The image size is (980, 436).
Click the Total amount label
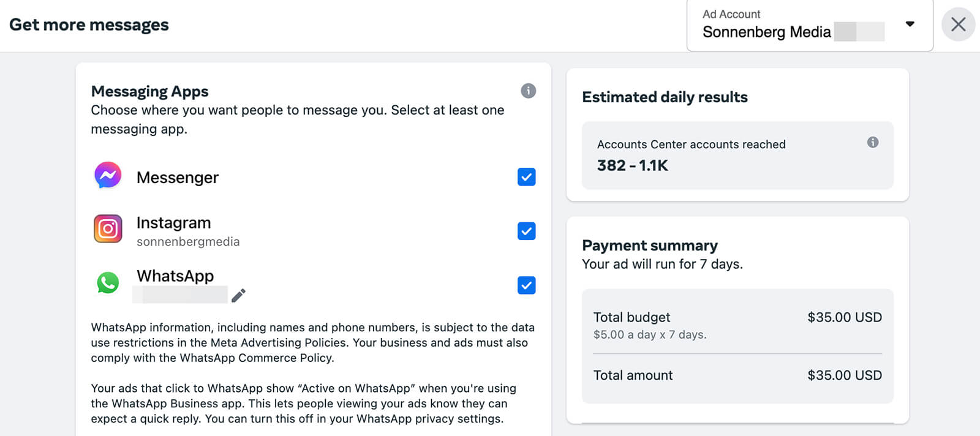(633, 375)
